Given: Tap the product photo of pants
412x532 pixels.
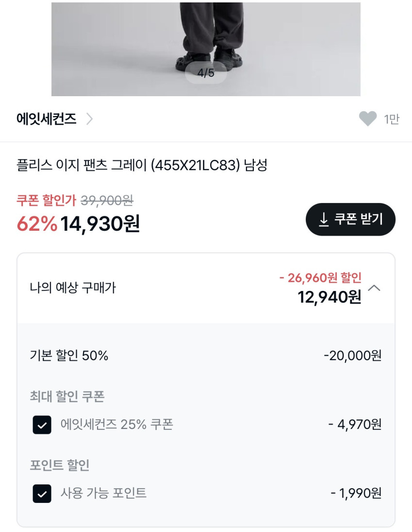Looking at the screenshot, I should pos(206,34).
